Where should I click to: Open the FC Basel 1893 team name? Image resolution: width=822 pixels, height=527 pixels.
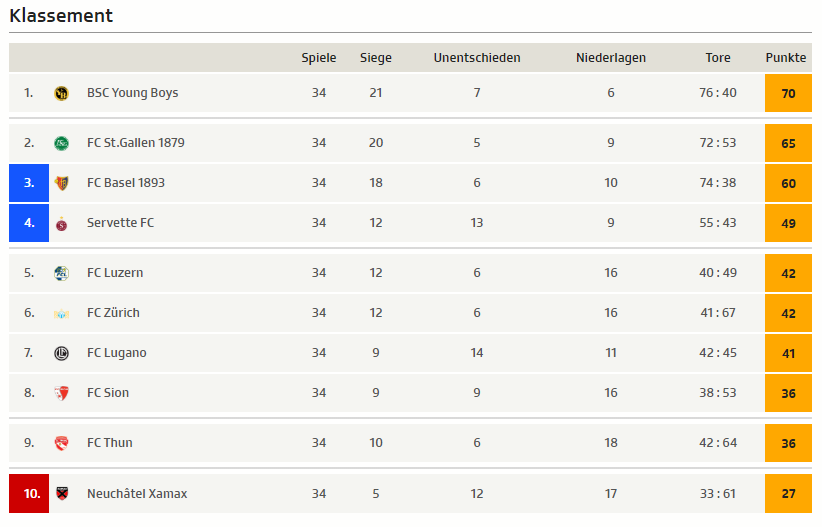(126, 182)
